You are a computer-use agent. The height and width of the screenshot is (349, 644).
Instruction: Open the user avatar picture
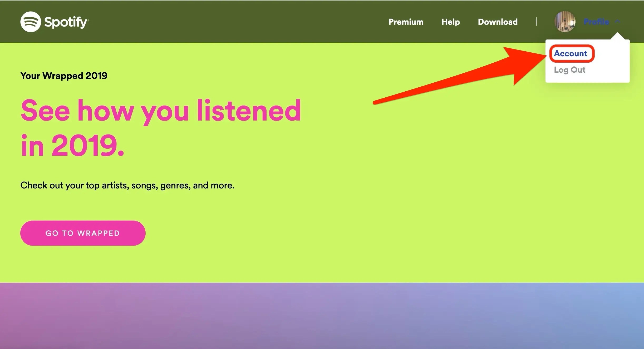[x=565, y=22]
